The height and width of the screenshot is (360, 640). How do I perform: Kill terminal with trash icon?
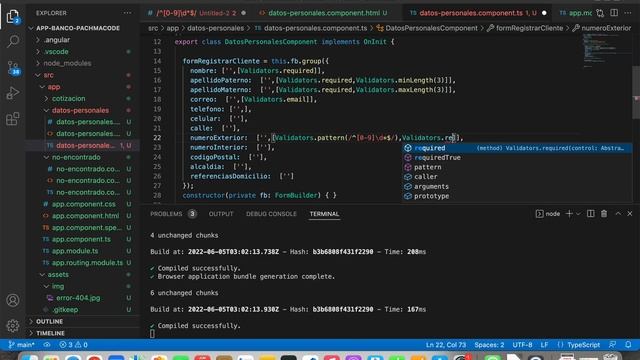[604, 214]
